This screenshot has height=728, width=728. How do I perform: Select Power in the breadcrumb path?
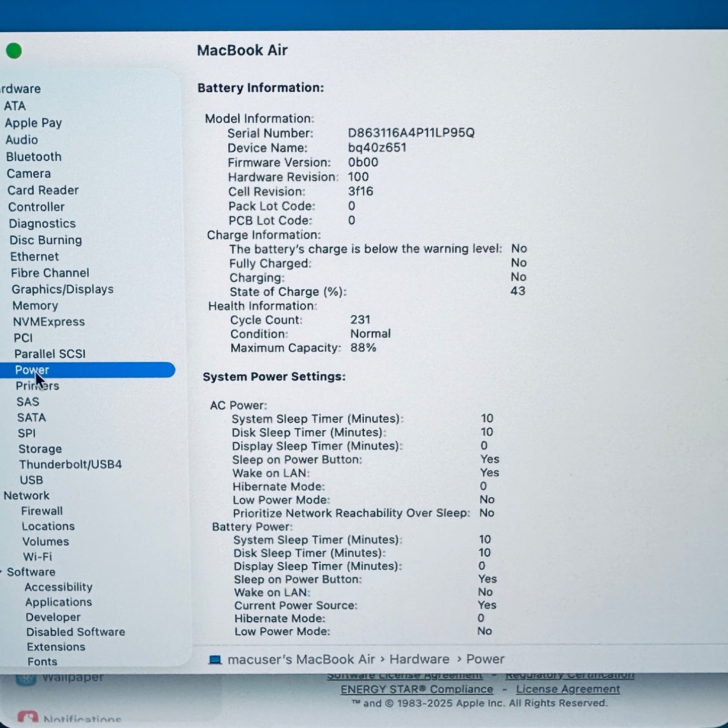(x=486, y=659)
